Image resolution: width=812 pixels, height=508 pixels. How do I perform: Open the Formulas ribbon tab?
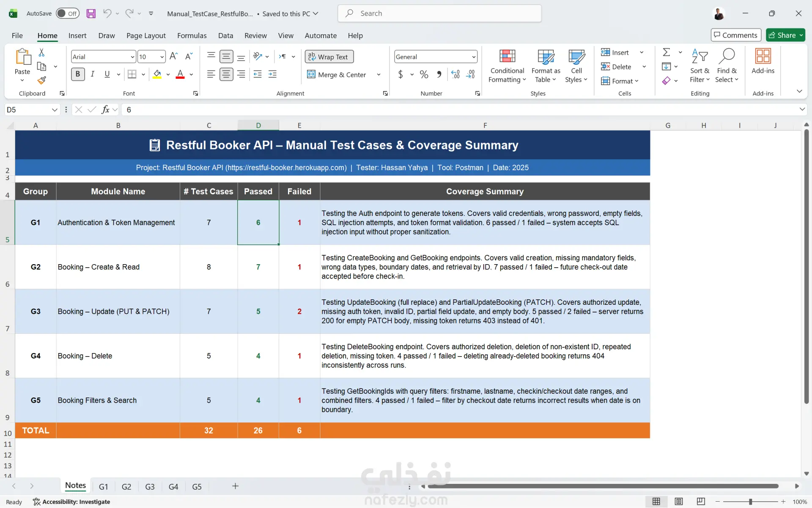point(192,36)
